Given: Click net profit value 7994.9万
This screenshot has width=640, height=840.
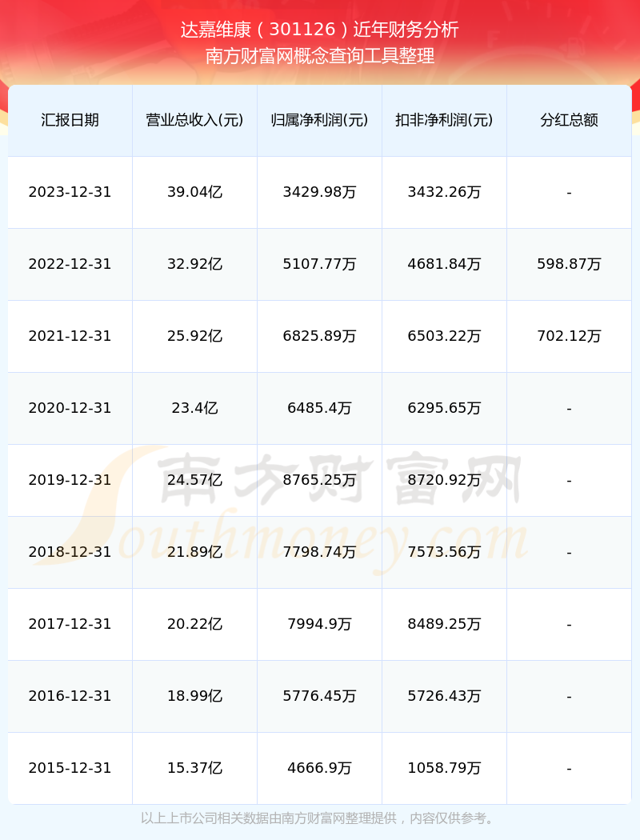Looking at the screenshot, I should 320,624.
